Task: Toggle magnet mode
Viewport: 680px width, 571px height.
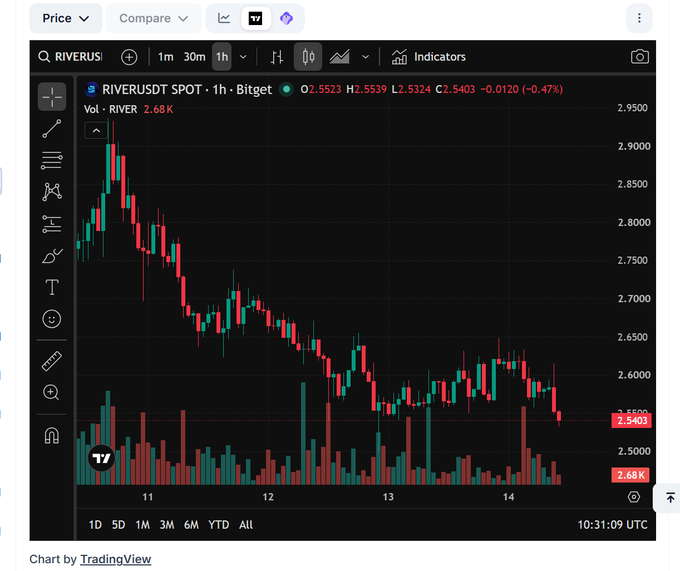Action: pyautogui.click(x=52, y=435)
